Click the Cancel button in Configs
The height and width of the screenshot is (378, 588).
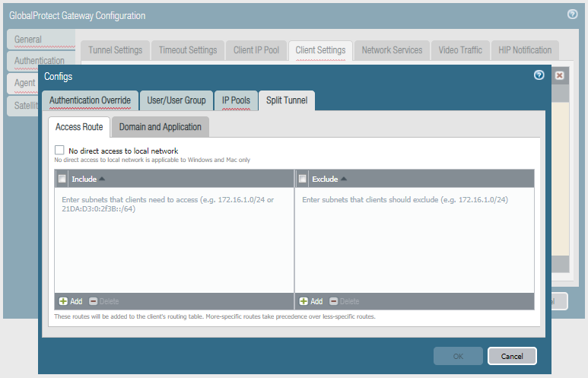(x=512, y=356)
